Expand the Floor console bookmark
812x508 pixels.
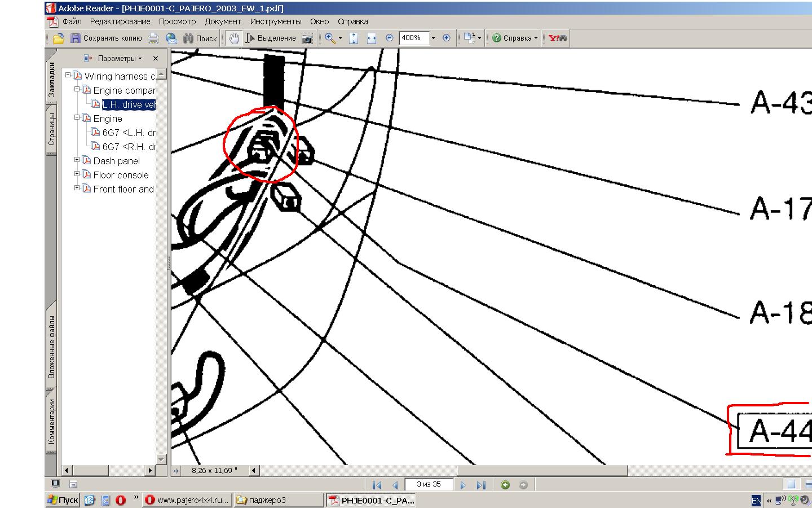tap(77, 174)
